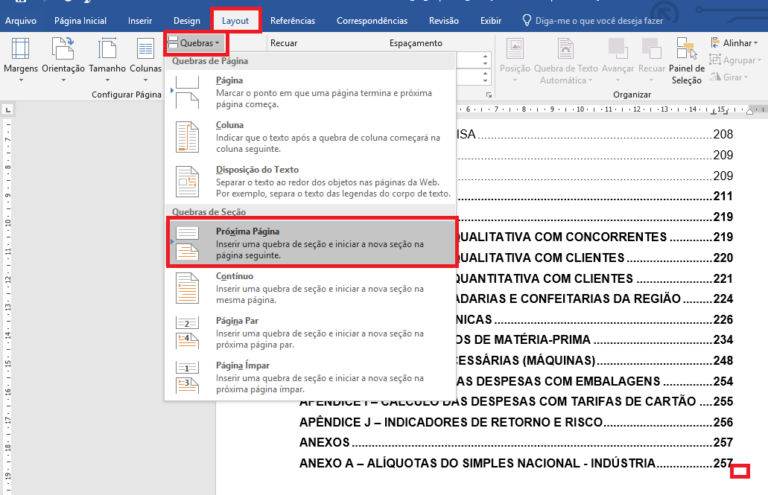This screenshot has height=495, width=768.
Task: Switch to the Referências tab
Action: point(292,21)
